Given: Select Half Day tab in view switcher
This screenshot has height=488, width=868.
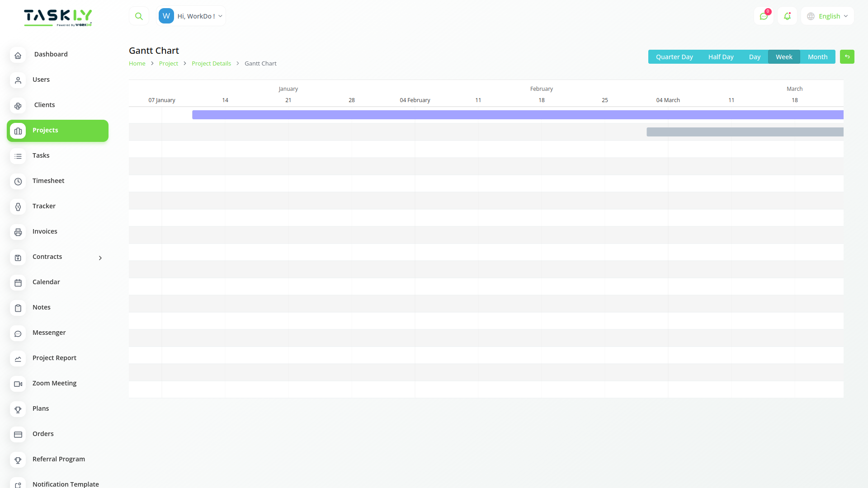Looking at the screenshot, I should tap(721, 56).
